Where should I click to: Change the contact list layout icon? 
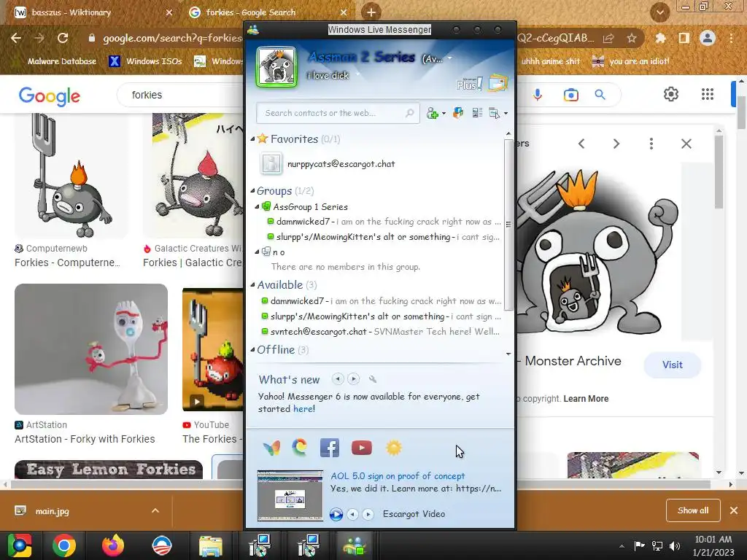click(477, 113)
